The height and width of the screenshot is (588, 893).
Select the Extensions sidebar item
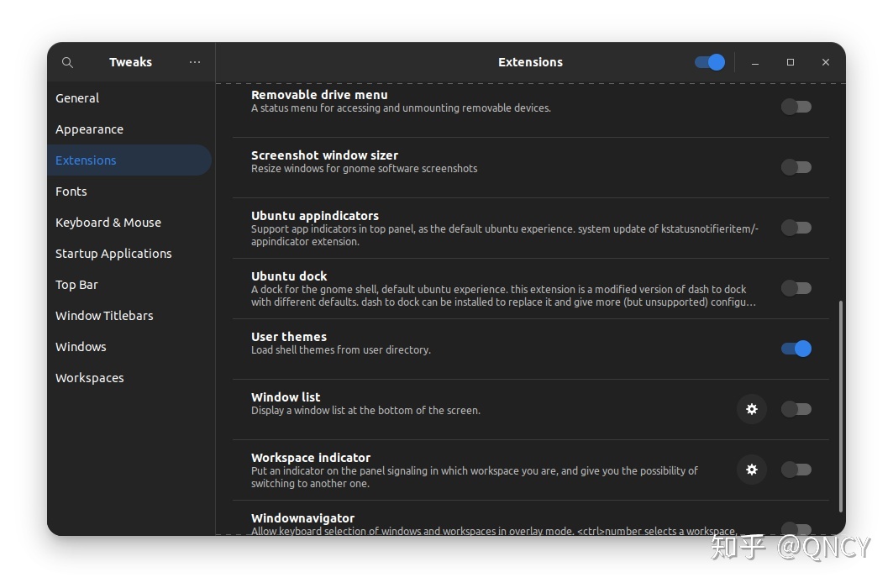[x=129, y=160]
